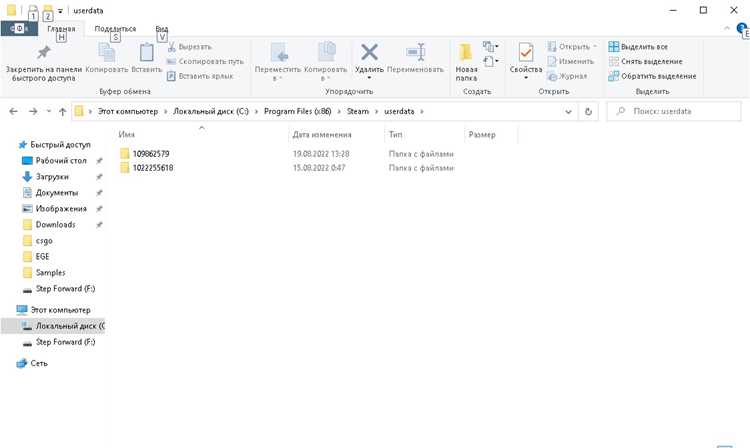Click the Вставить paste icon
Image resolution: width=750 pixels, height=448 pixels.
click(146, 52)
